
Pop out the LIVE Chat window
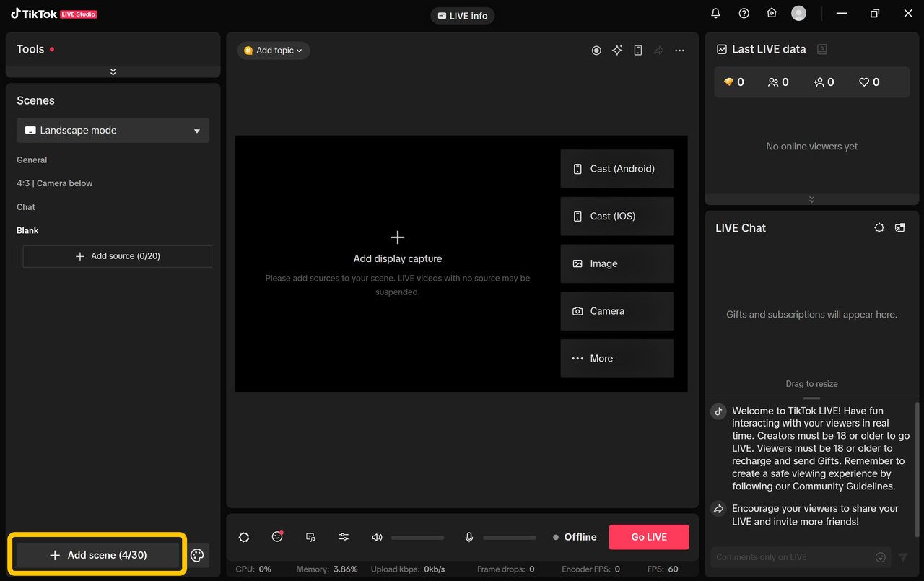899,227
